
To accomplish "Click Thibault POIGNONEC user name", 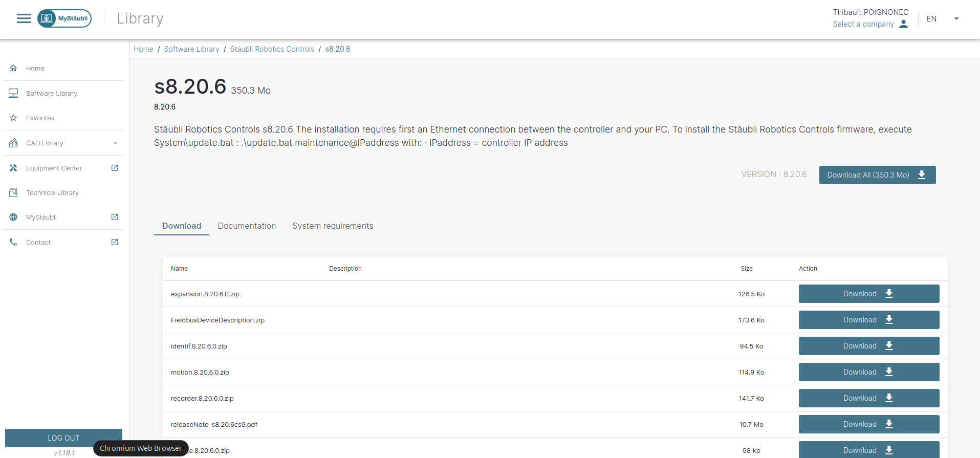I will coord(870,12).
